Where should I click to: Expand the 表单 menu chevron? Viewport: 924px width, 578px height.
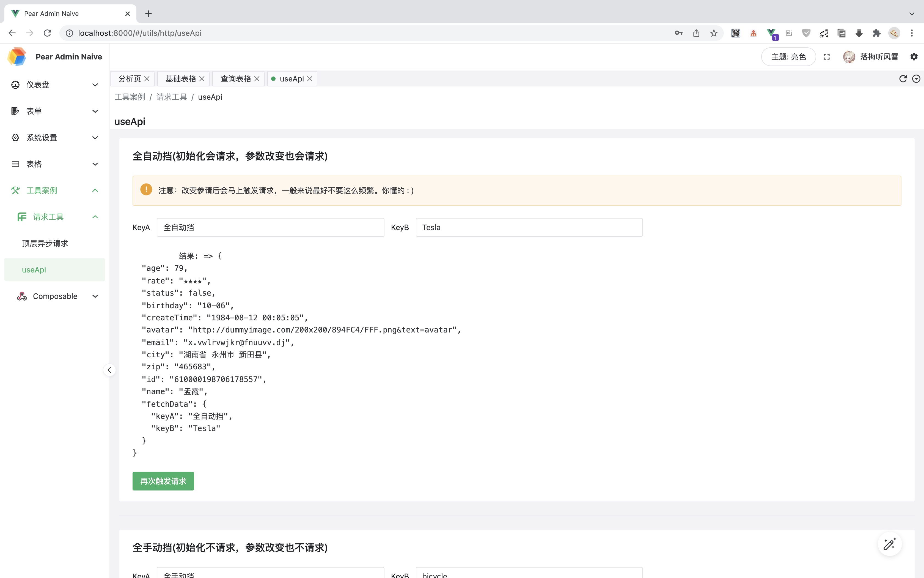[x=95, y=111]
